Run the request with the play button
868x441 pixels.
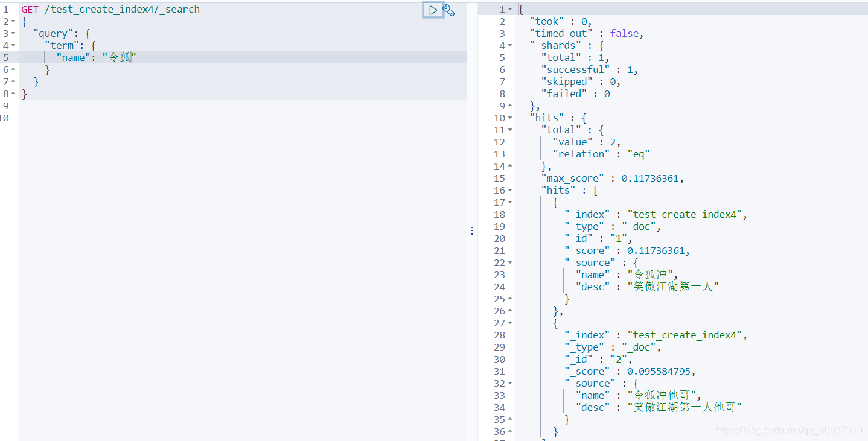pos(433,10)
